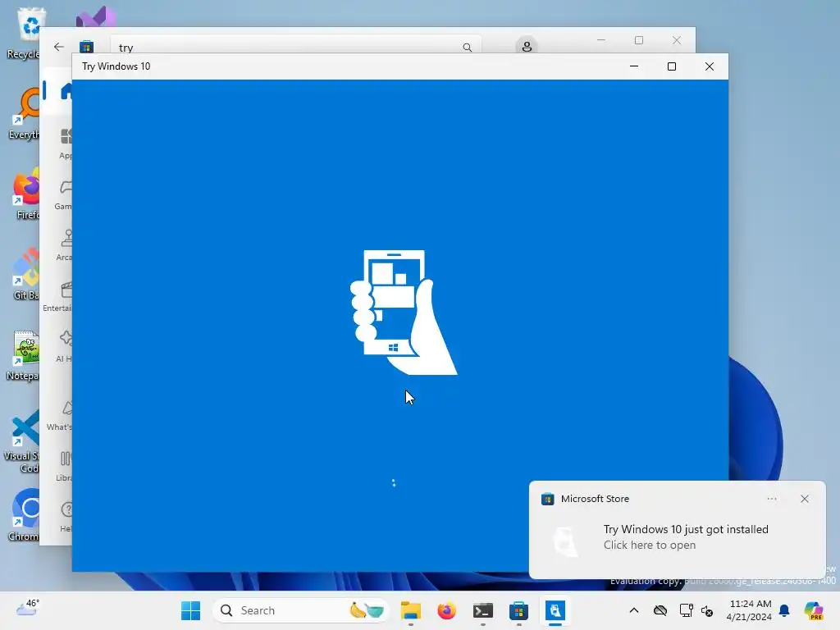Open What's New in Store sidebar

pos(60,415)
